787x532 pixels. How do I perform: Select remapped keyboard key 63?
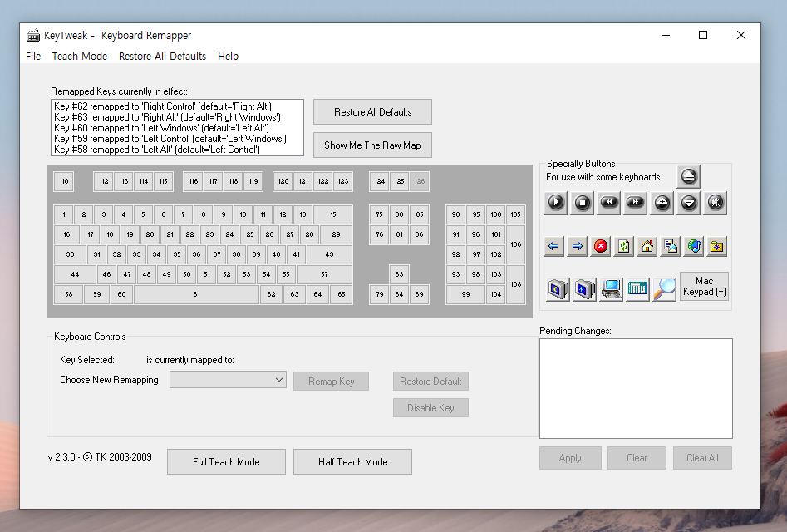point(294,294)
